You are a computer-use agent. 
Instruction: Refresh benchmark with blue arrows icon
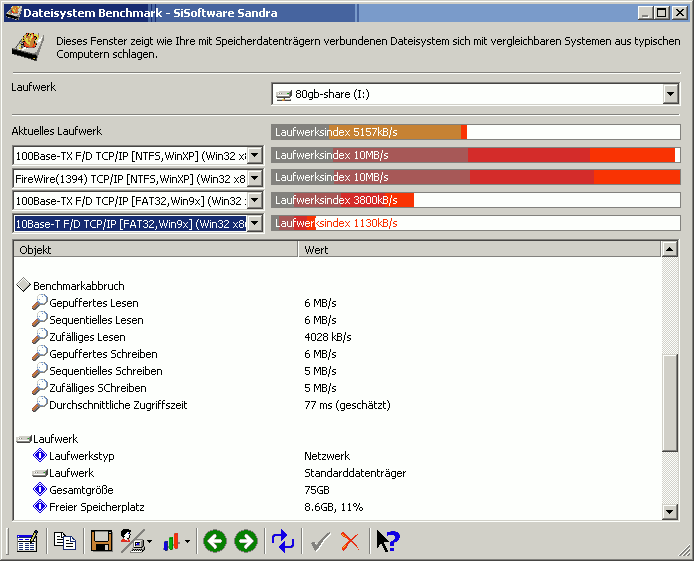click(283, 541)
